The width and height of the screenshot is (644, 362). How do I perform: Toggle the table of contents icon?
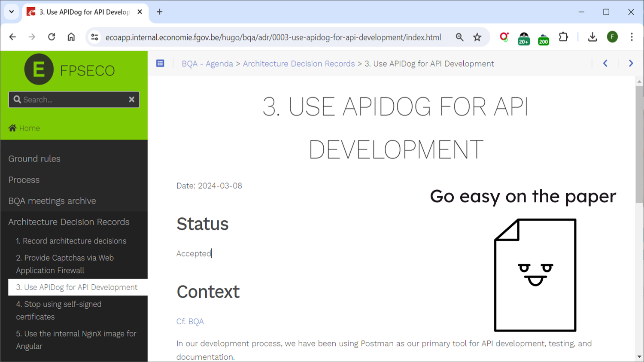[160, 64]
